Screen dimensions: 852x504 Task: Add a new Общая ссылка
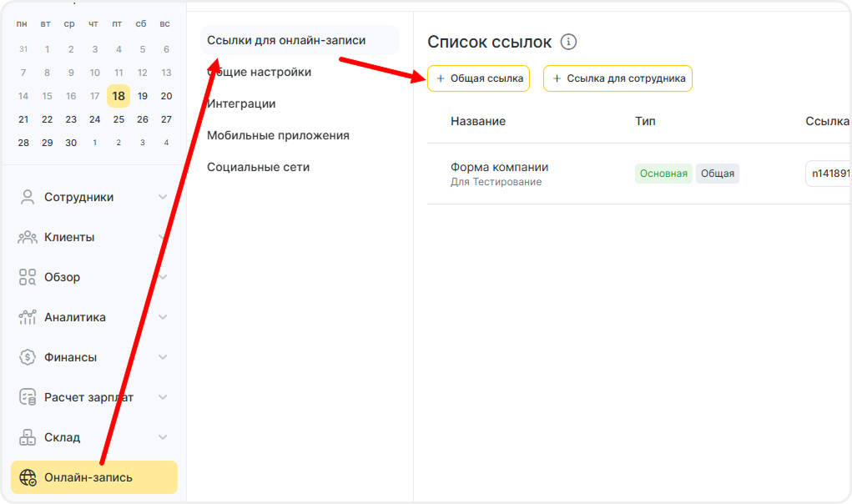click(x=478, y=78)
